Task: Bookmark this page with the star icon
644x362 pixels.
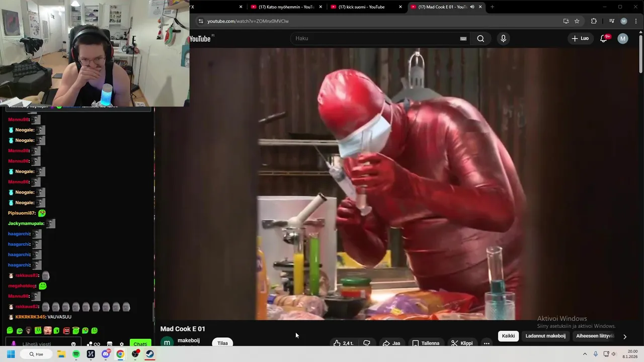Action: click(x=577, y=21)
